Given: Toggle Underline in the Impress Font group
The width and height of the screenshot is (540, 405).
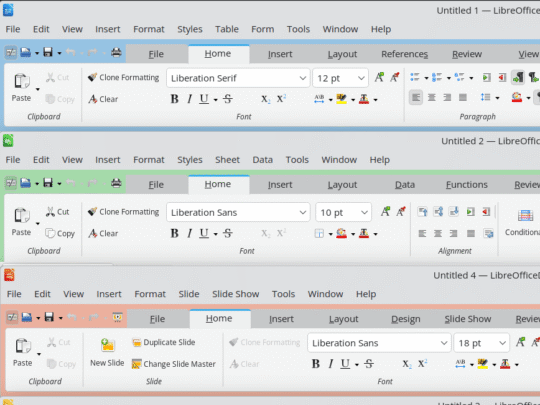Looking at the screenshot, I should point(345,364).
